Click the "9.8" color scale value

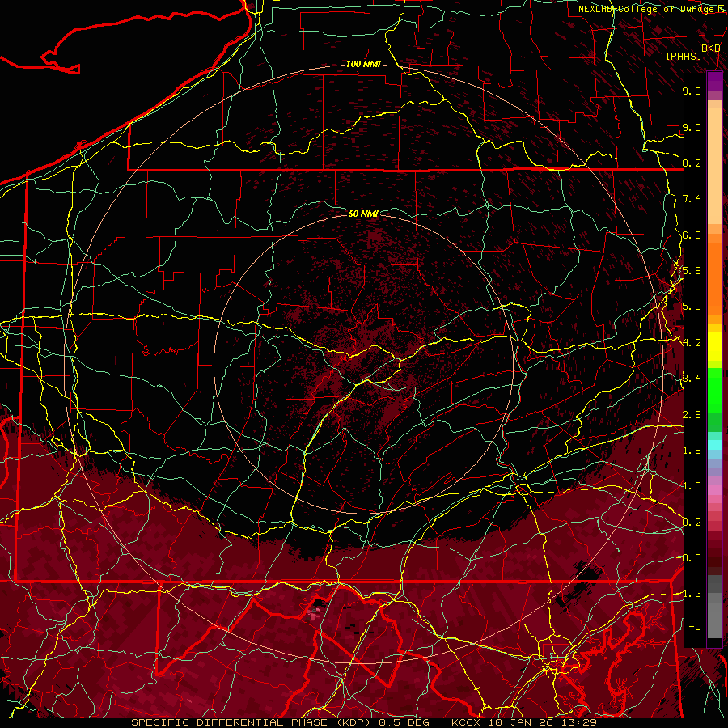point(692,91)
